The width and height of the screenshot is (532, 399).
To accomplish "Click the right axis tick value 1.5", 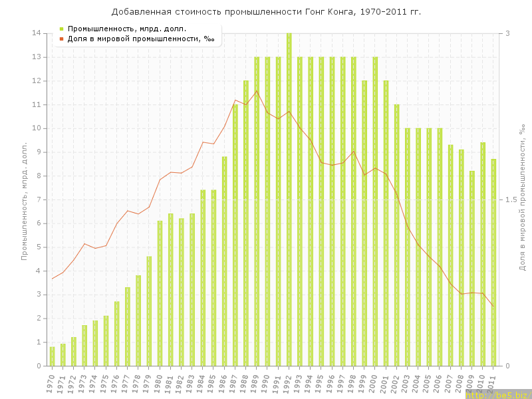I will pos(512,199).
